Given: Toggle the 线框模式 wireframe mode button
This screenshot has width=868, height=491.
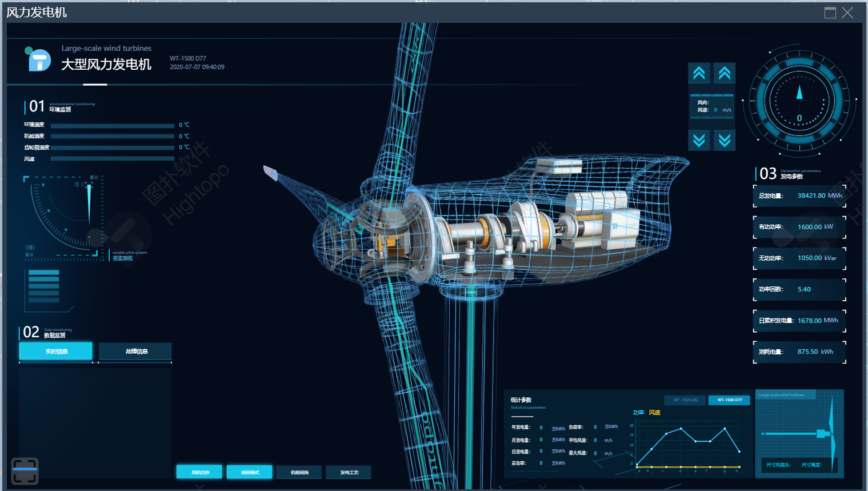Looking at the screenshot, I should pos(250,472).
